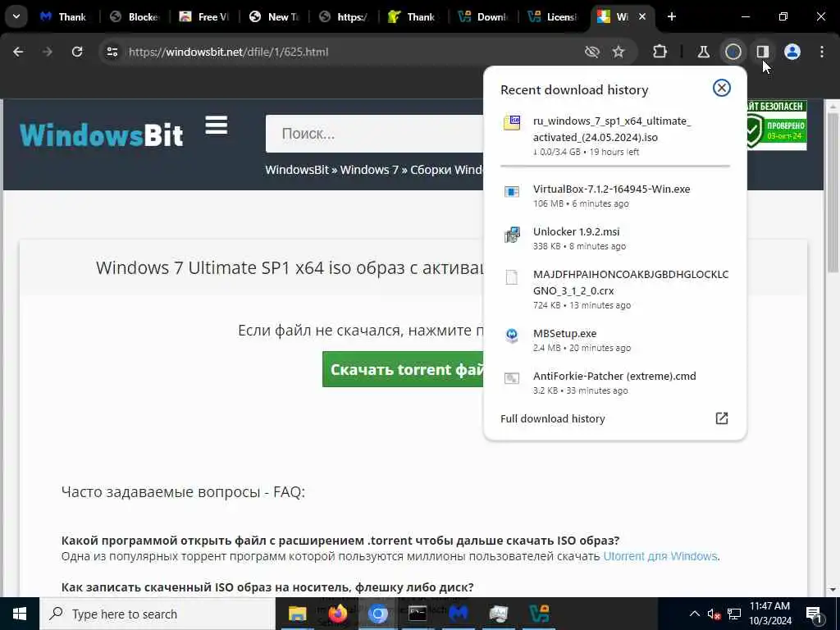Open Chrome three-dot menu

[822, 52]
